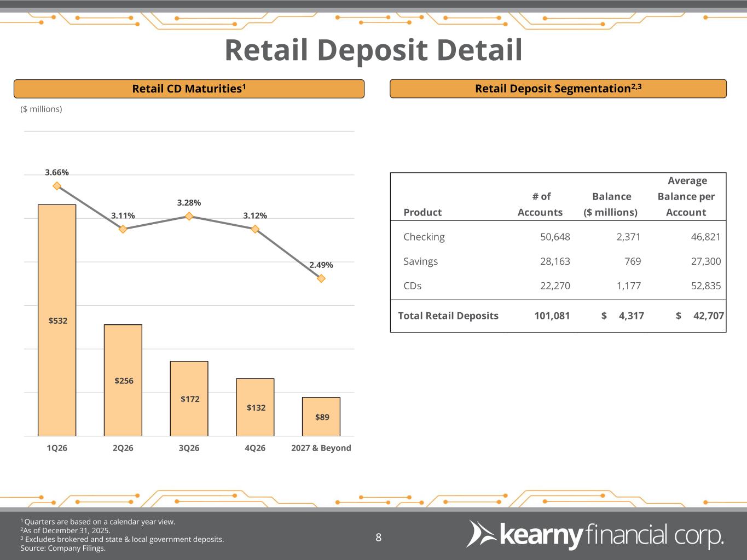747x560 pixels.
Task: Select the $89 bar for 2027 & Beyond
Action: 321,417
